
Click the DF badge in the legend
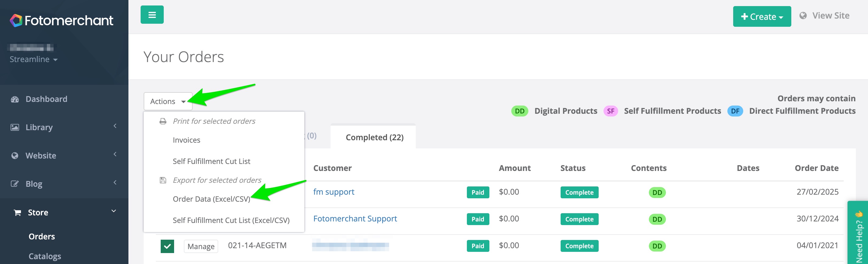click(735, 111)
